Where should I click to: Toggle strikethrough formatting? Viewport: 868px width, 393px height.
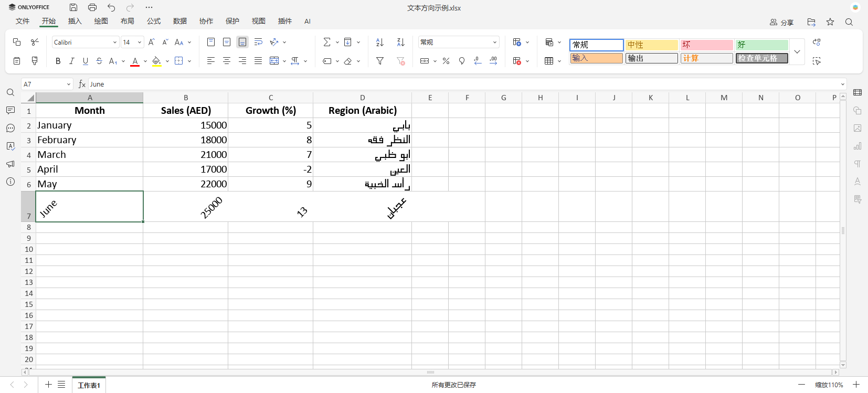point(99,61)
